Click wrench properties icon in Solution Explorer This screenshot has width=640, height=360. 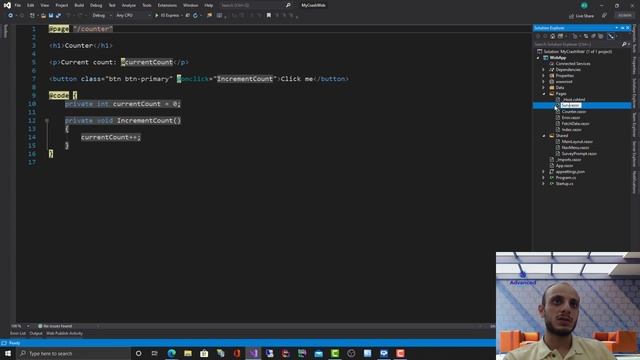tap(611, 36)
